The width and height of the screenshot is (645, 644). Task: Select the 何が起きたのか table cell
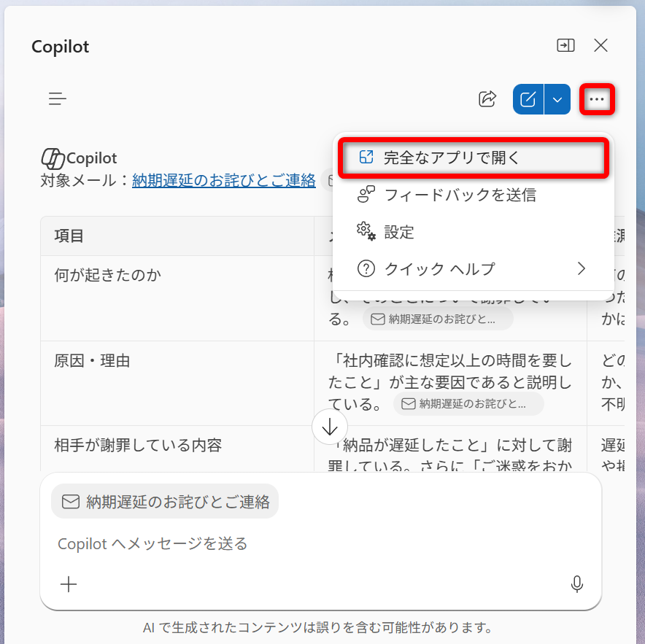pos(177,298)
